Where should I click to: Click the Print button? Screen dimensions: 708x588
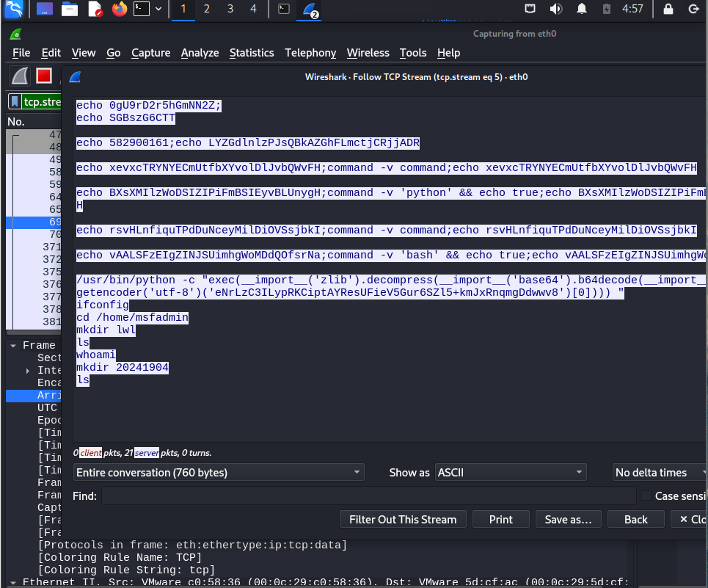(x=501, y=519)
